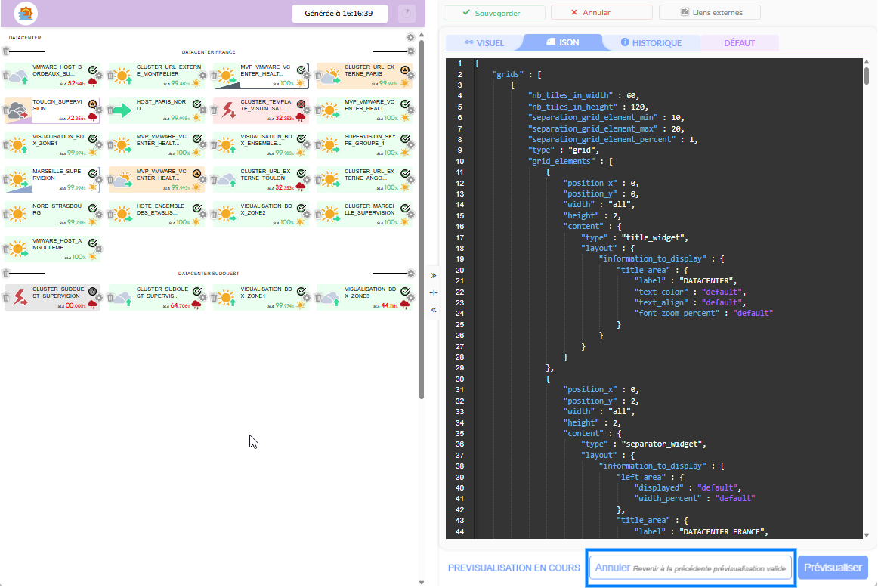Delete the NORD_STRASBOURG tile using trash icon

[7, 215]
